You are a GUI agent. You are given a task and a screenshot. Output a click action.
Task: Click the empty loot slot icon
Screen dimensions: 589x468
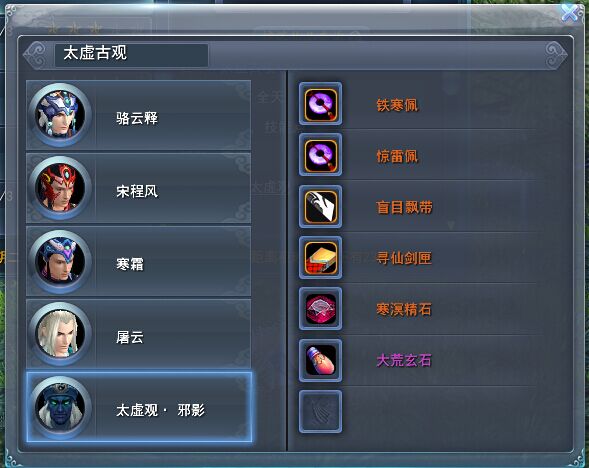pos(320,412)
